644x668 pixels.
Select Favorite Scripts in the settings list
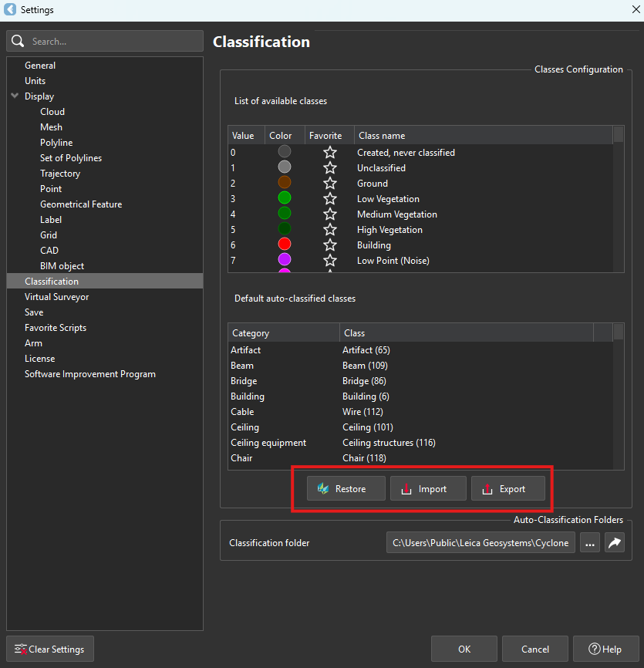tap(56, 328)
